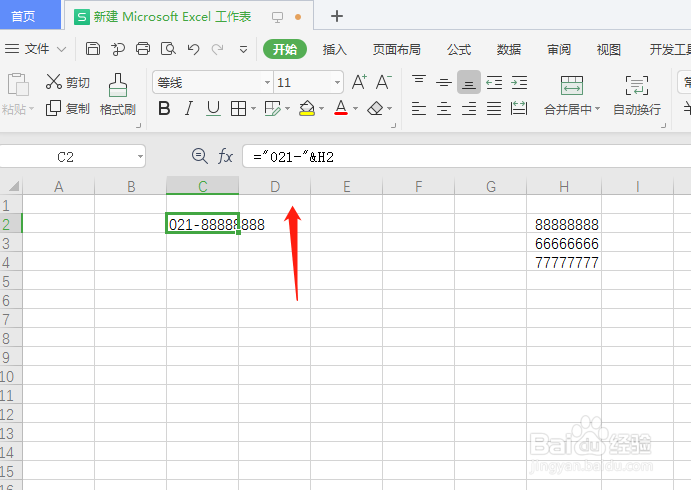This screenshot has height=490, width=691.
Task: Select cell H3 containing 66666666
Action: tap(564, 243)
